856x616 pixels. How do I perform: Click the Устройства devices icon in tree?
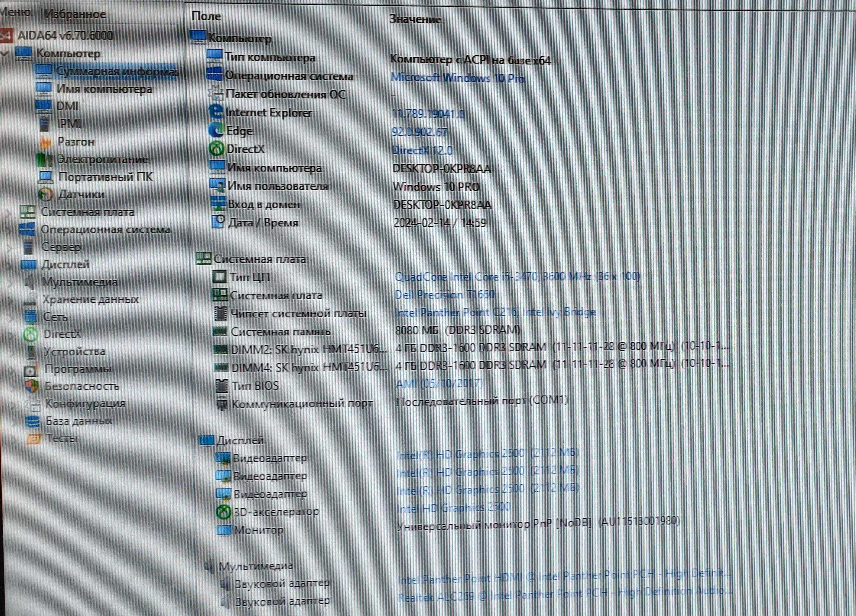click(31, 352)
